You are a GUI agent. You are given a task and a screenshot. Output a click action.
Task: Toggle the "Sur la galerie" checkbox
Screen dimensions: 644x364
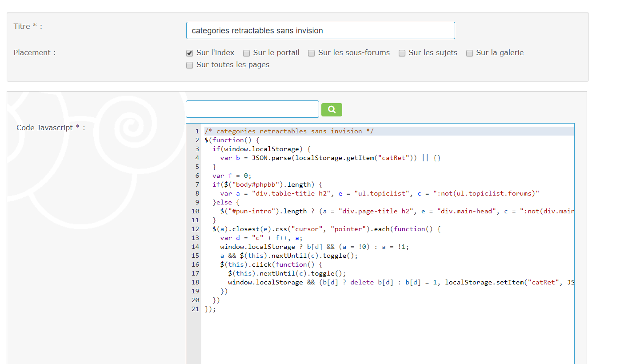tap(469, 53)
